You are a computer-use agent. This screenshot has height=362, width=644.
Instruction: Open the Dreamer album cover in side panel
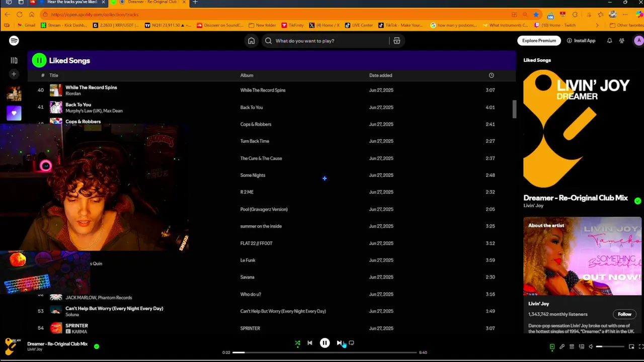582,129
